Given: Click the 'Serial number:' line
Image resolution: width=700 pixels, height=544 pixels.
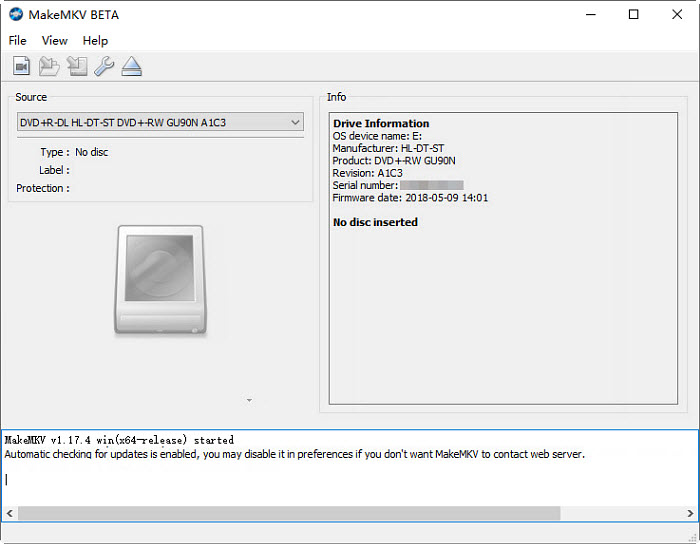Looking at the screenshot, I should click(398, 185).
